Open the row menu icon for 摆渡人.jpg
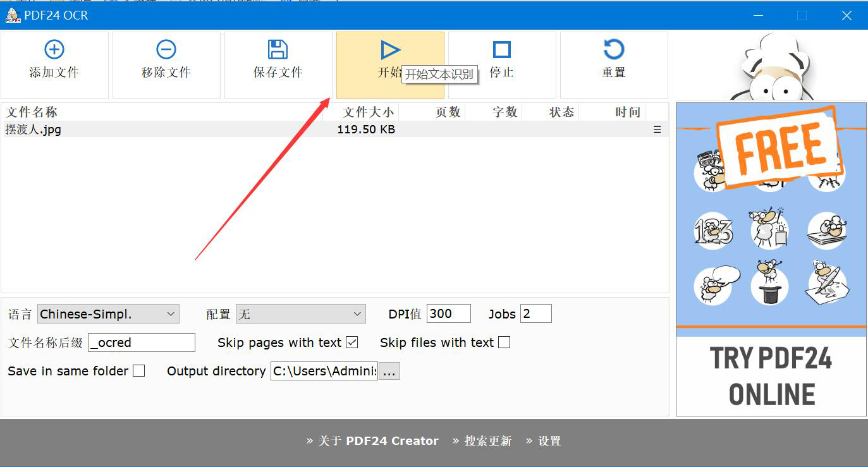This screenshot has height=467, width=868. click(657, 129)
